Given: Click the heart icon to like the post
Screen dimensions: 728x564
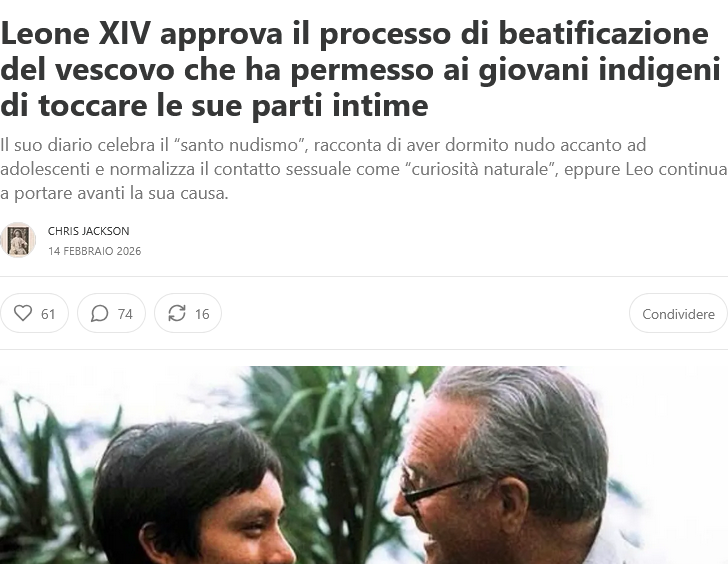Looking at the screenshot, I should (23, 313).
